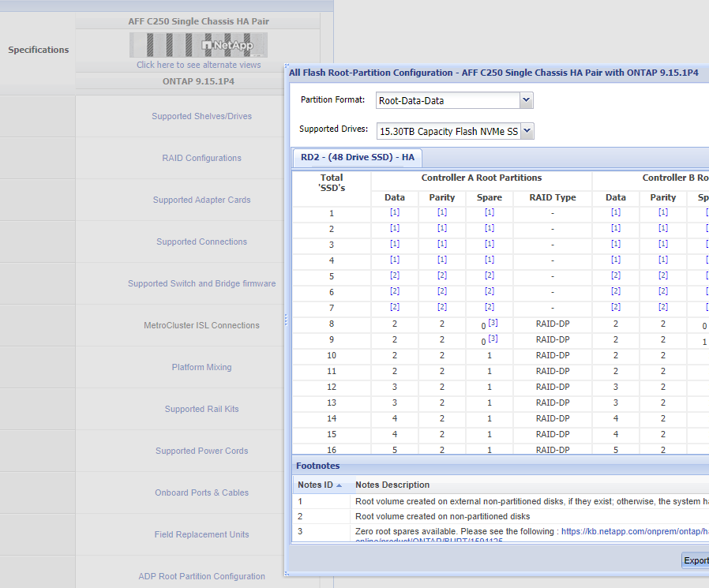Click the Export button
The height and width of the screenshot is (588, 709).
695,560
